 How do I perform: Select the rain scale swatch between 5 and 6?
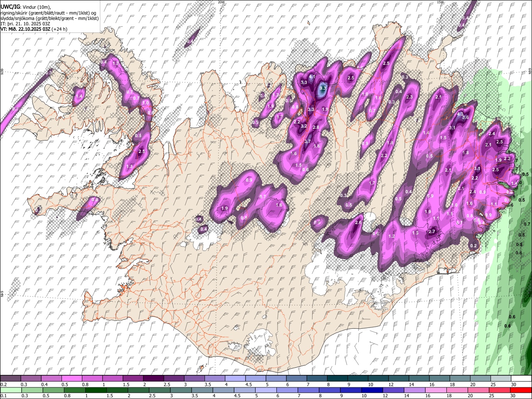coord(266,390)
